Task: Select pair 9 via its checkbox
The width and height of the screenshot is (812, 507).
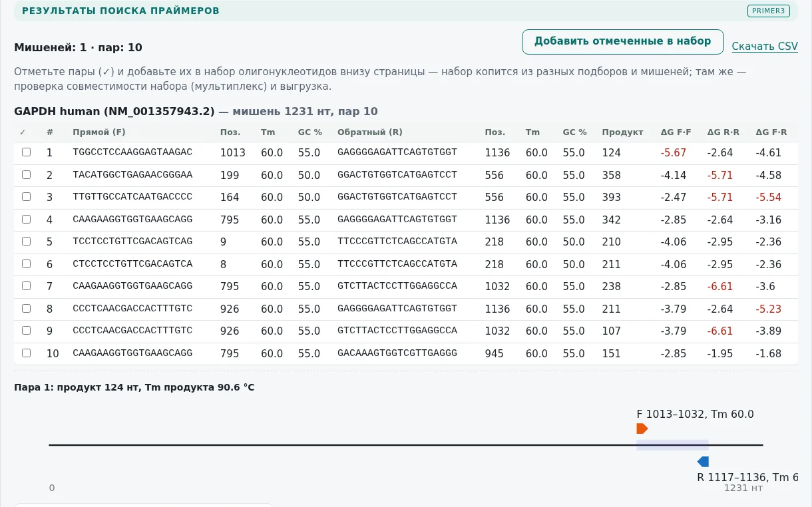Action: pyautogui.click(x=26, y=331)
